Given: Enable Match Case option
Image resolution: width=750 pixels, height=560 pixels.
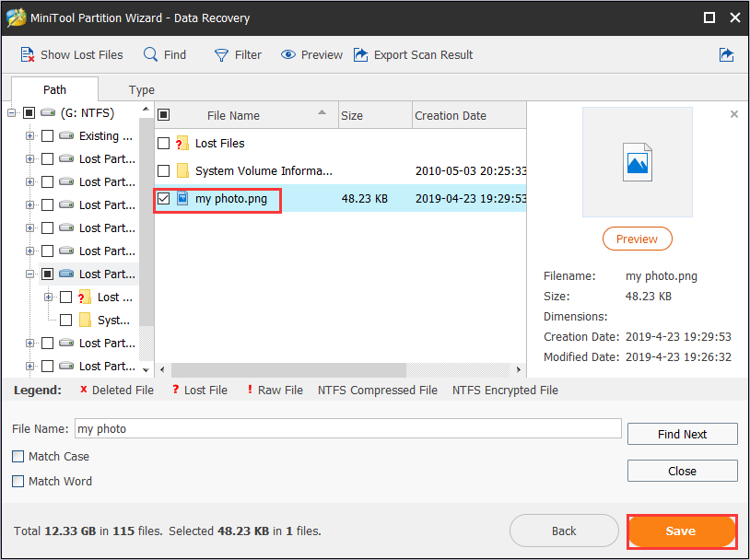Looking at the screenshot, I should 18,456.
